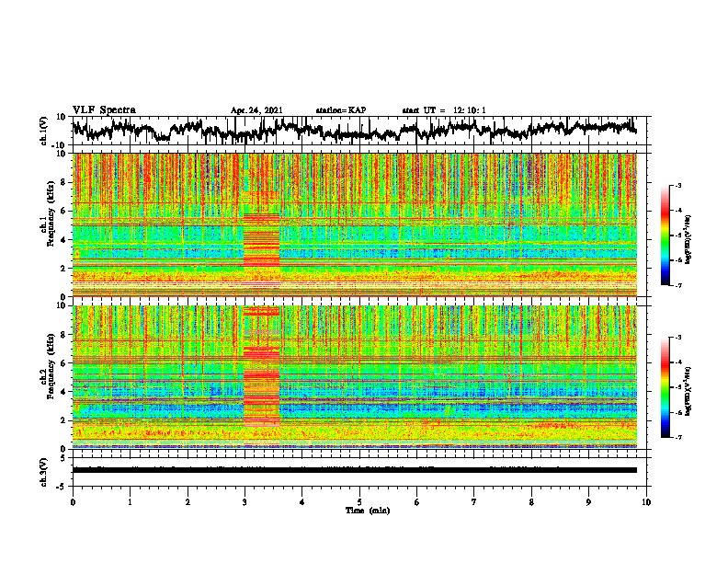Click time-axis tick label "8"
The height and width of the screenshot is (563, 728).
(x=531, y=502)
